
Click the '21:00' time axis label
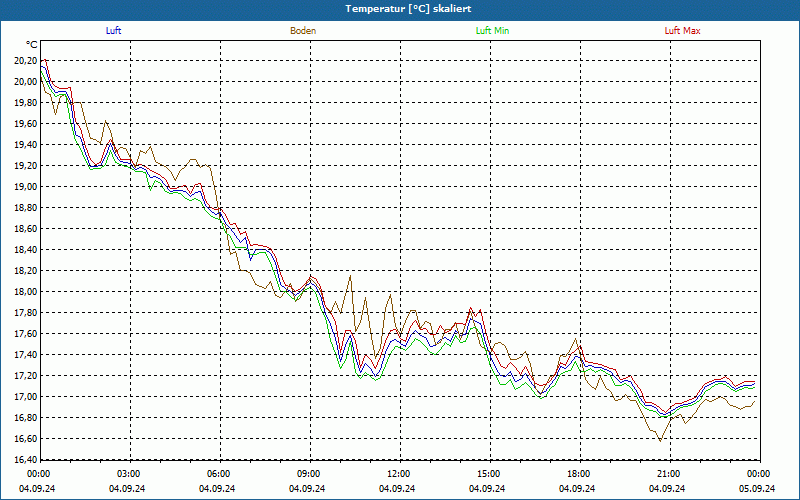(x=667, y=474)
